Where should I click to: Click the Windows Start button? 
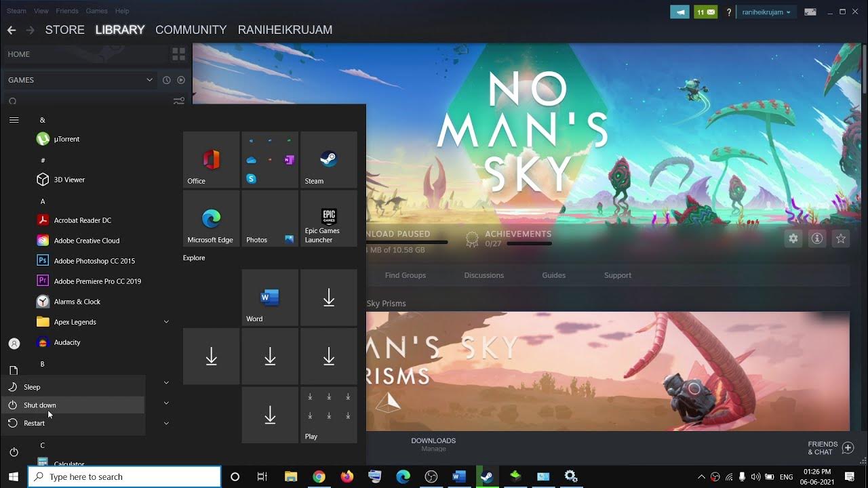click(x=14, y=476)
